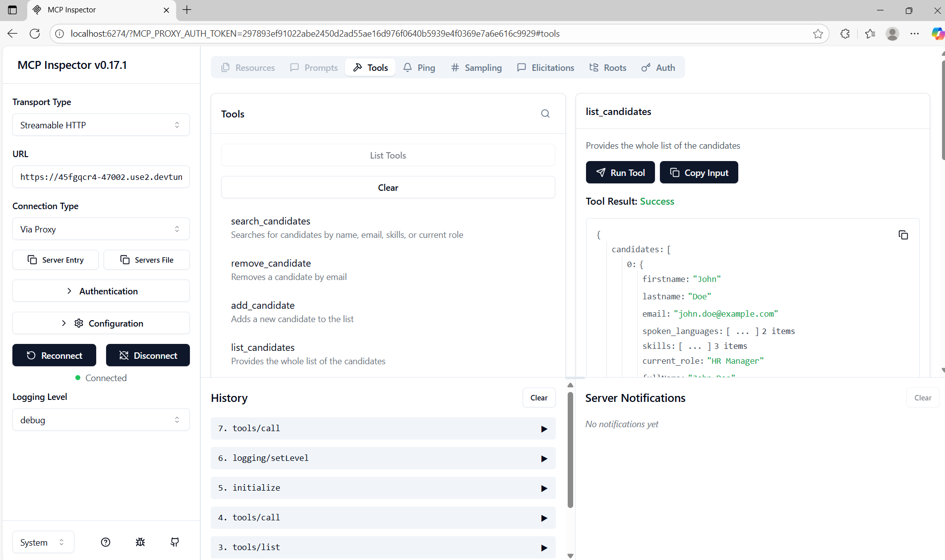Click the bug debugging icon

tap(140, 542)
